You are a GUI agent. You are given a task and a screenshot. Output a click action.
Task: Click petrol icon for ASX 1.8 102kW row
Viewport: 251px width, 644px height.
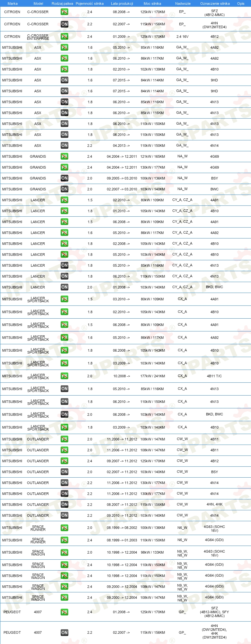(65, 69)
